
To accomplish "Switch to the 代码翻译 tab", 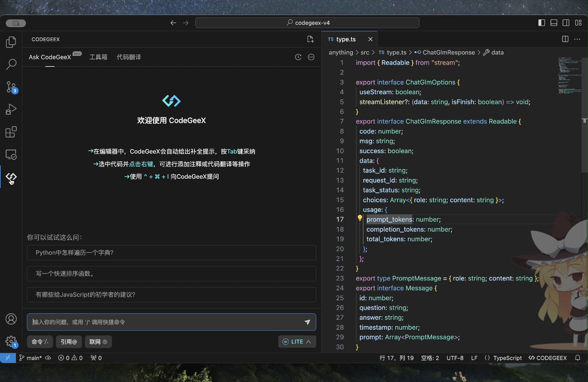I will pos(129,57).
